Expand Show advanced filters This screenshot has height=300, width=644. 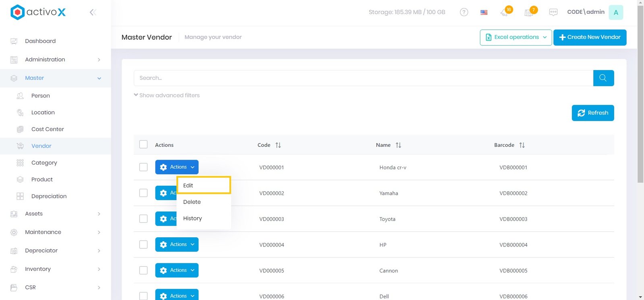pos(167,95)
